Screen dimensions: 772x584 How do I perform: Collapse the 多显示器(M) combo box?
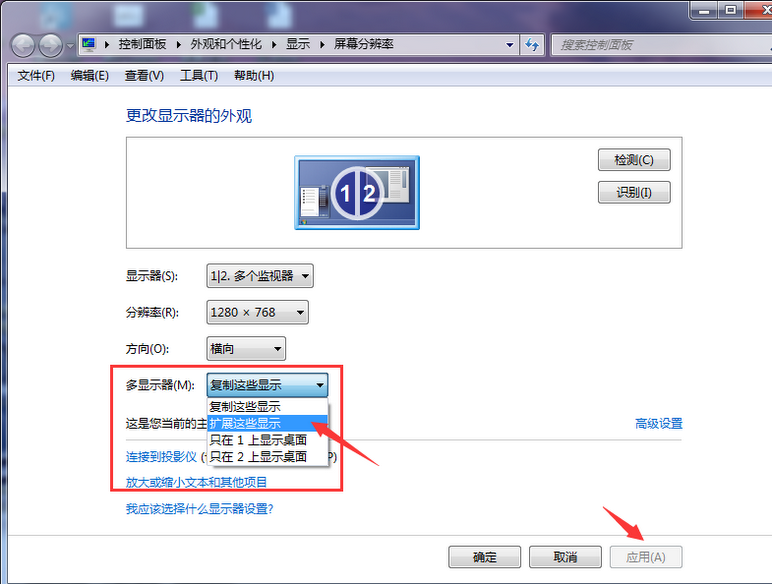point(267,385)
